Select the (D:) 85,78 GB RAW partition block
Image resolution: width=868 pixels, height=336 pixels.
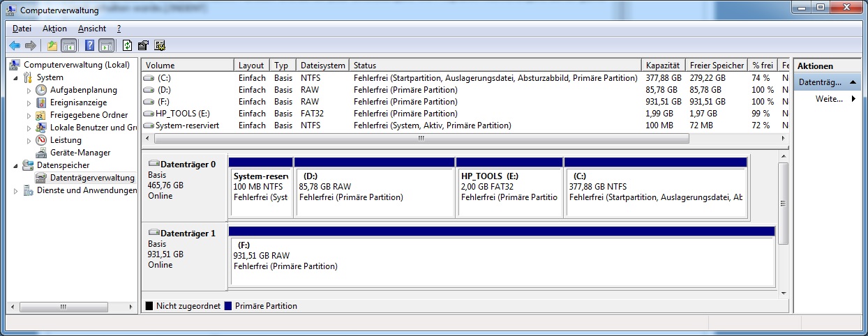(x=374, y=187)
